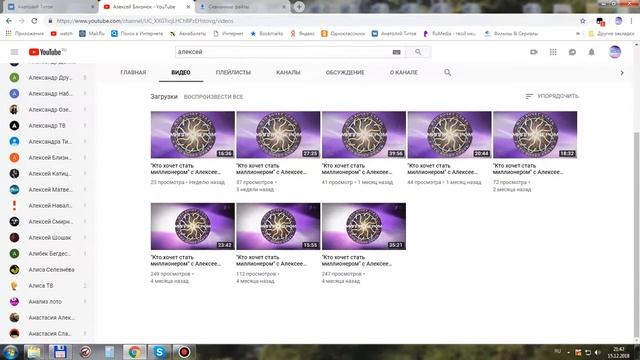Open the Одноклассники bookmark
The height and width of the screenshot is (360, 640).
pos(343,34)
